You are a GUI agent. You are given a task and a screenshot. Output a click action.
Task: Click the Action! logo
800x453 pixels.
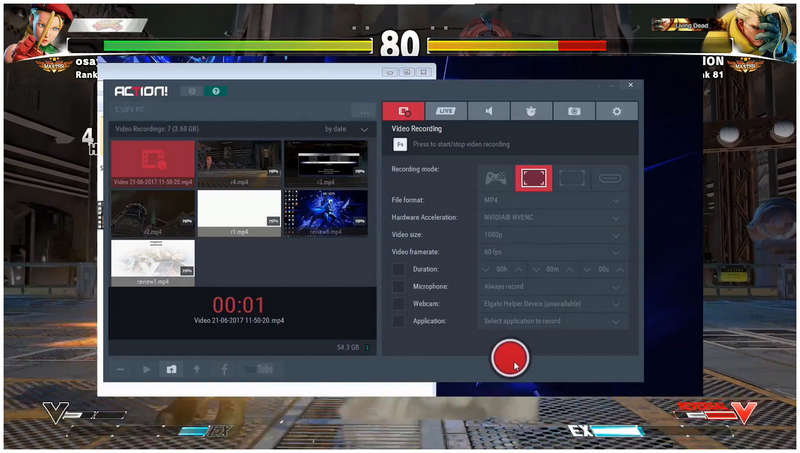[141, 91]
